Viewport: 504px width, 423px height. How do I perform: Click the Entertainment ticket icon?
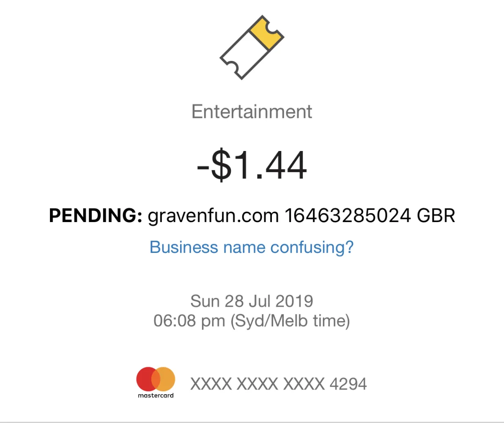tap(251, 47)
